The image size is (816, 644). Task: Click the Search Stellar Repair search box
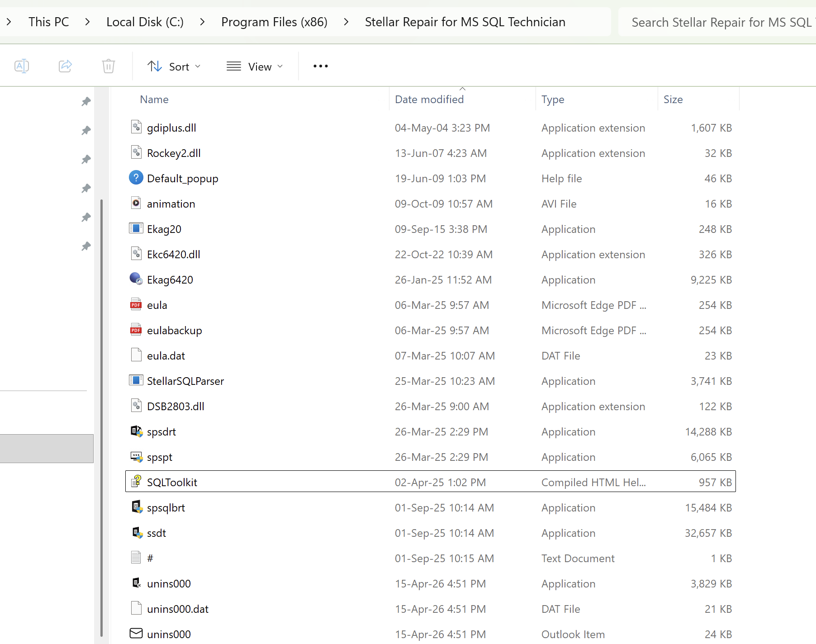pyautogui.click(x=717, y=22)
